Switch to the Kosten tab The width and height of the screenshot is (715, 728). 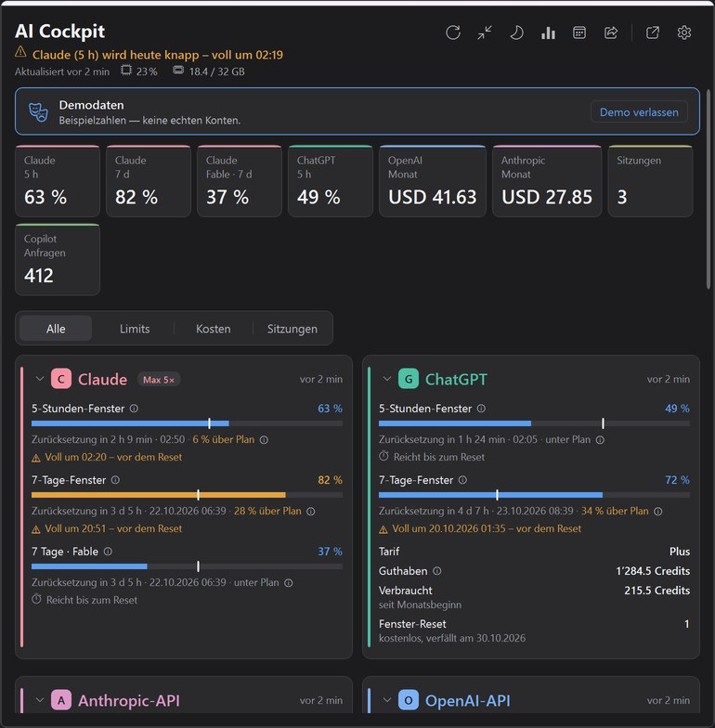[214, 329]
